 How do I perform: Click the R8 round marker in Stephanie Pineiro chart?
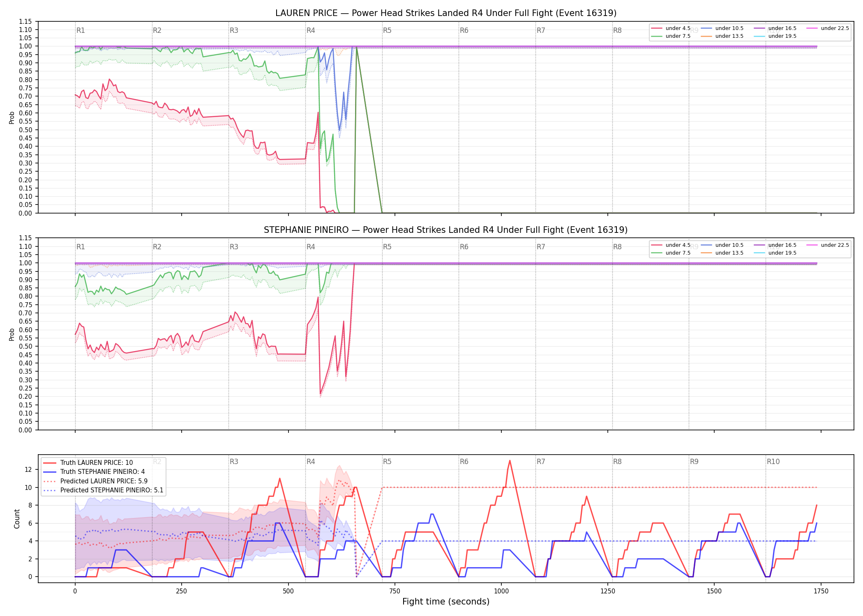[617, 247]
